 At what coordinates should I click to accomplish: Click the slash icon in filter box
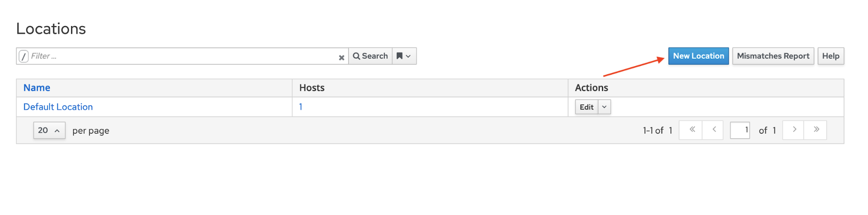[x=24, y=56]
